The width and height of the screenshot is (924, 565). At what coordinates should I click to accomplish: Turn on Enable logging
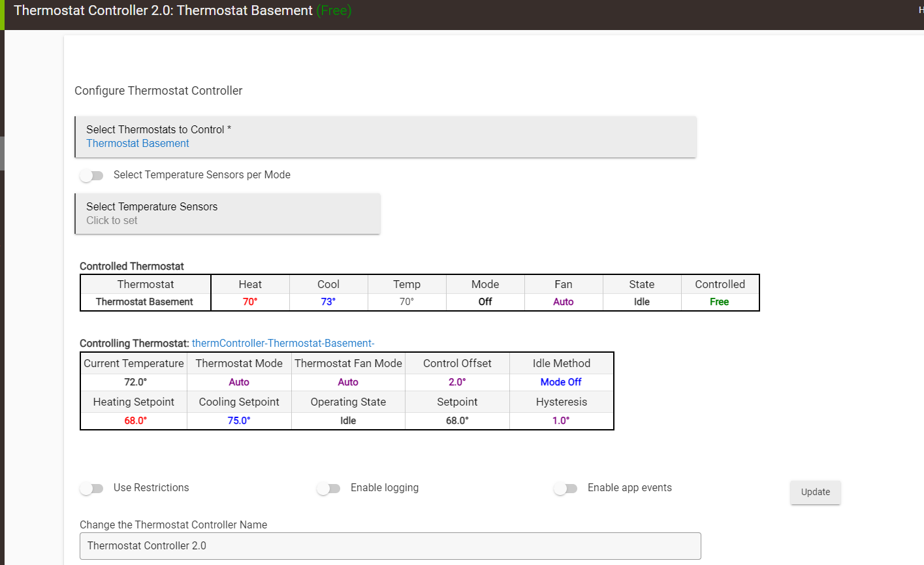click(329, 488)
